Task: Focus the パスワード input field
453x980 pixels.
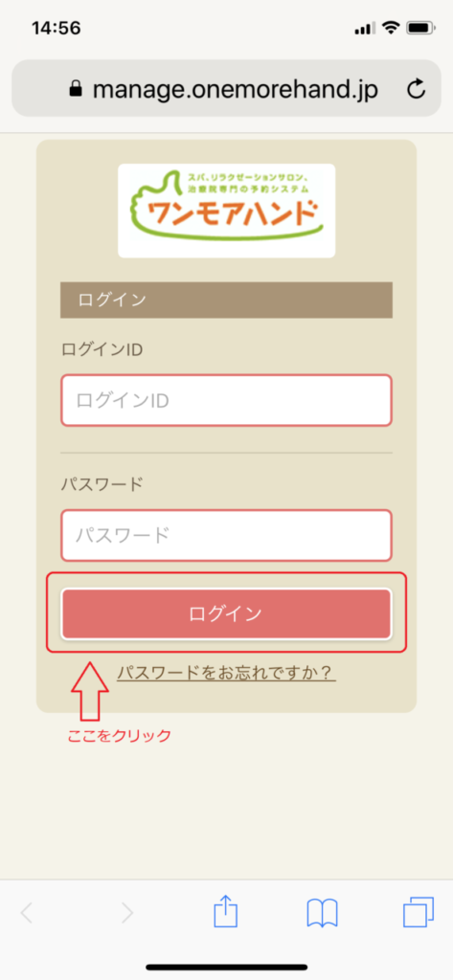Action: (x=226, y=536)
